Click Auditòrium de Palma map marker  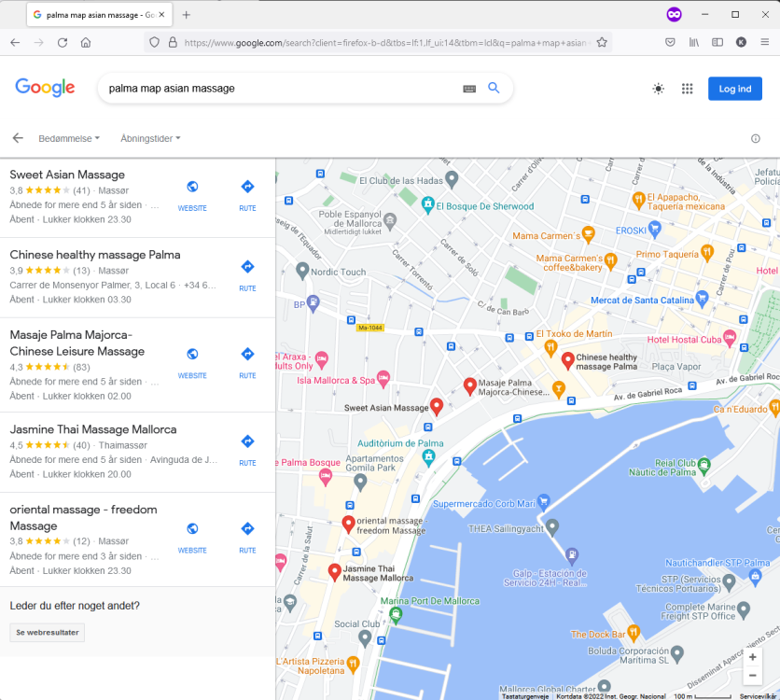coord(428,456)
